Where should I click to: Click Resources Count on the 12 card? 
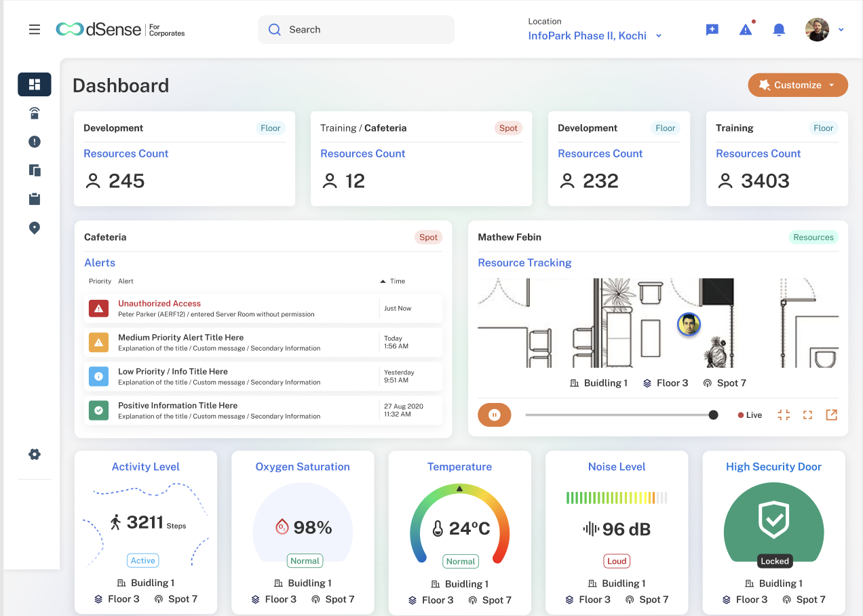click(x=362, y=154)
